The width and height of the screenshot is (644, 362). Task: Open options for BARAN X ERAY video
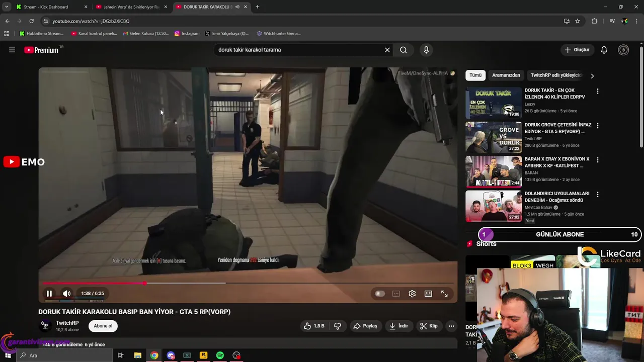click(598, 160)
